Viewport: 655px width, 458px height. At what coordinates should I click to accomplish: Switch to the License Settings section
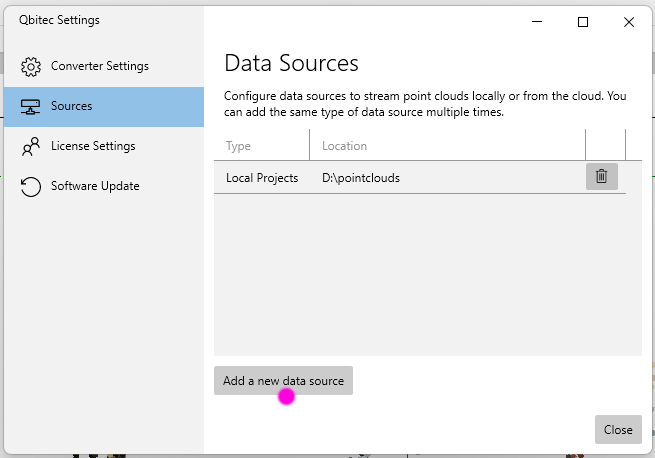(x=93, y=146)
